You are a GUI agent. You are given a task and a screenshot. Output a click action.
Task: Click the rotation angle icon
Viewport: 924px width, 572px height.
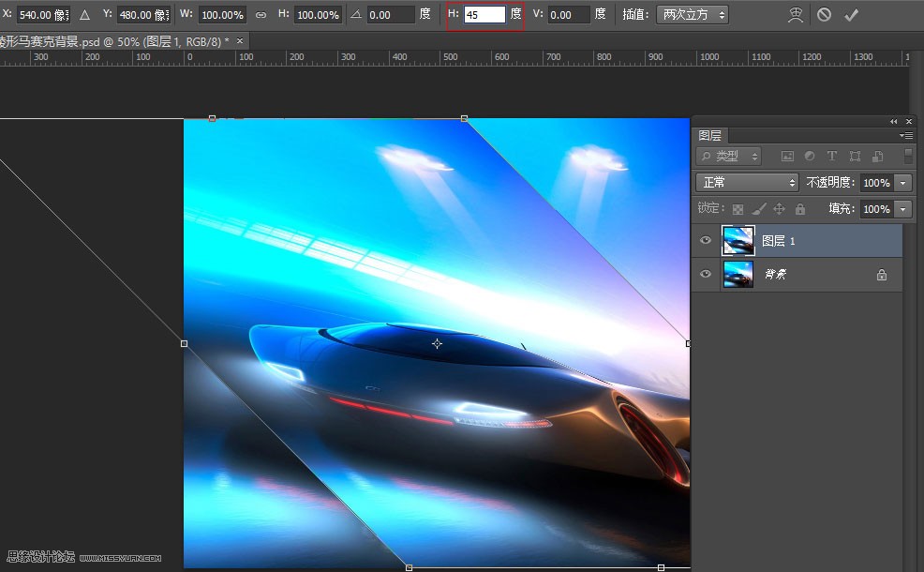click(356, 14)
